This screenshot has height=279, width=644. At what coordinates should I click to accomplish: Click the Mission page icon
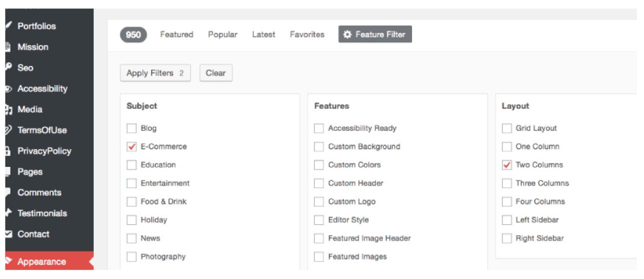(8, 47)
